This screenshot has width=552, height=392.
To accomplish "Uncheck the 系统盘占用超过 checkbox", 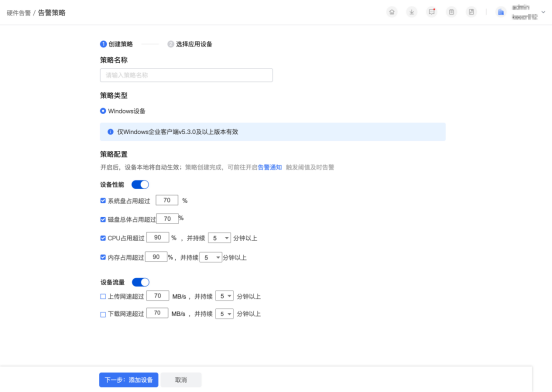I will [103, 201].
